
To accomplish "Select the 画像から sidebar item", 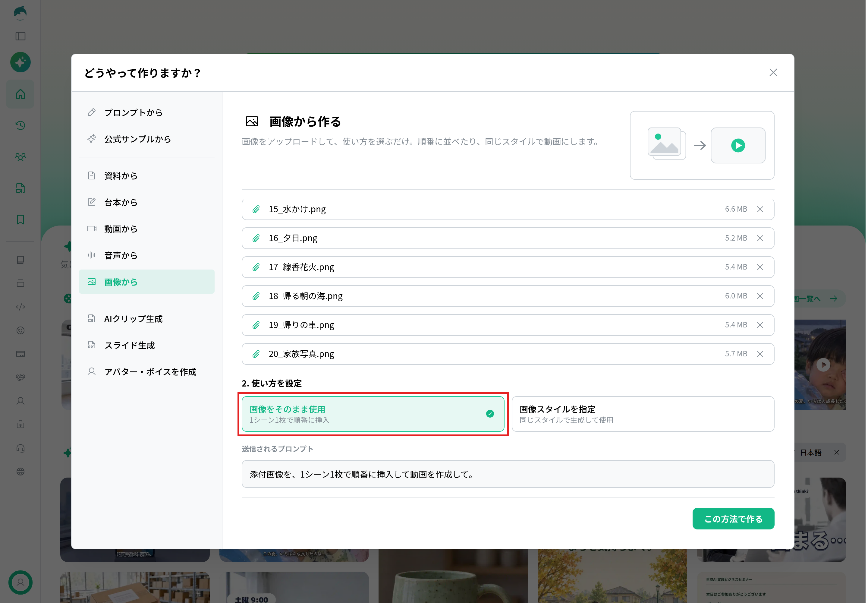I will pyautogui.click(x=146, y=282).
